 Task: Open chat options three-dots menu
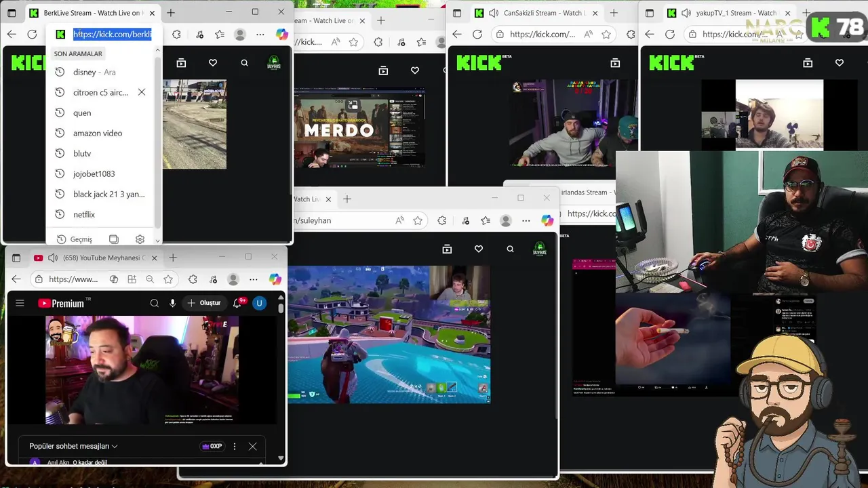pos(235,446)
